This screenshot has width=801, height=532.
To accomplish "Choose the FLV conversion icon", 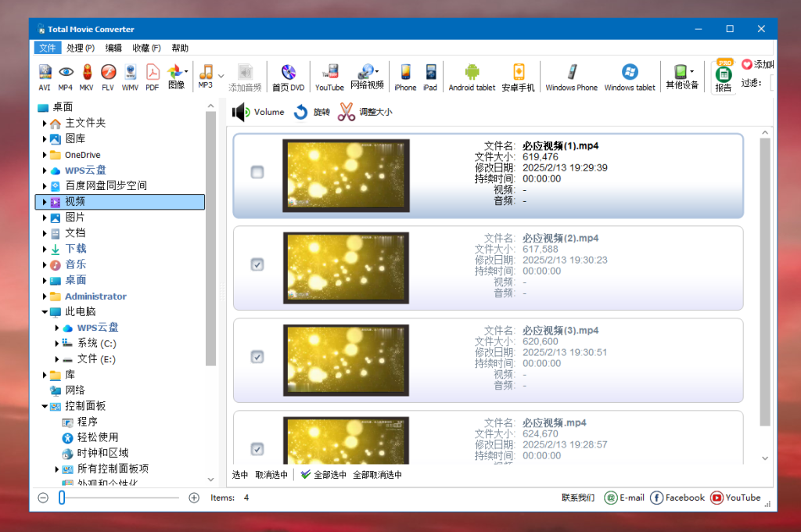I will [108, 76].
